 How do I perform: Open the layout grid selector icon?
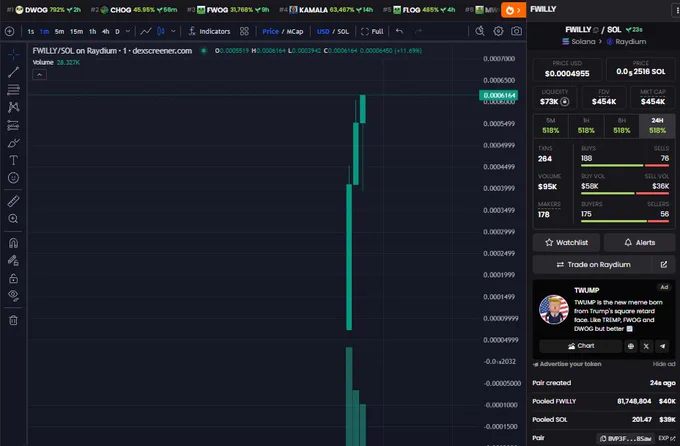pos(244,31)
